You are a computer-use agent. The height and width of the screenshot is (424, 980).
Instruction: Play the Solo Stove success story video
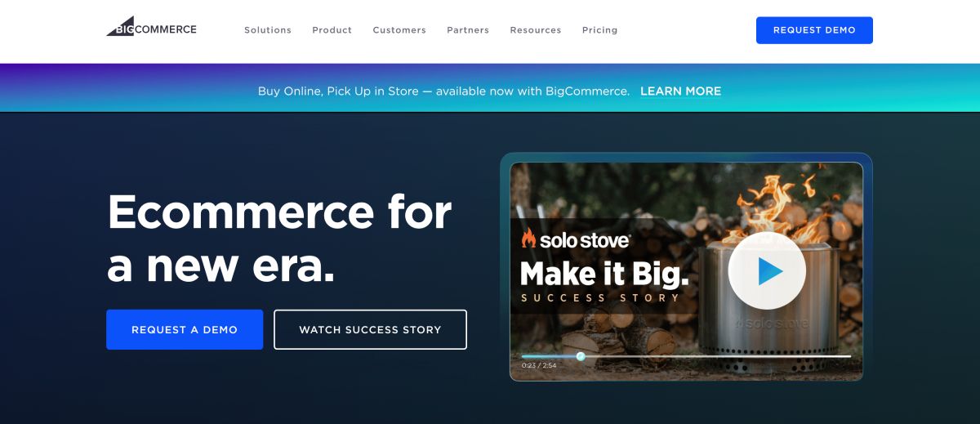[x=767, y=270]
